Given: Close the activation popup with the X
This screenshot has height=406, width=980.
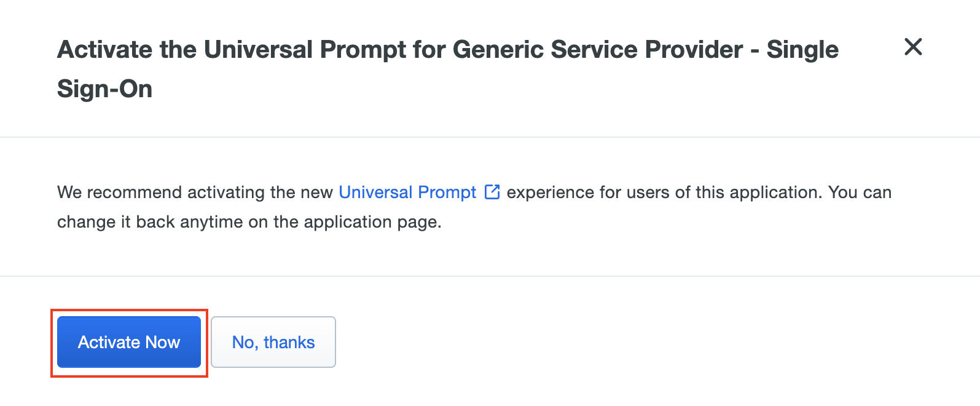Looking at the screenshot, I should 913,47.
